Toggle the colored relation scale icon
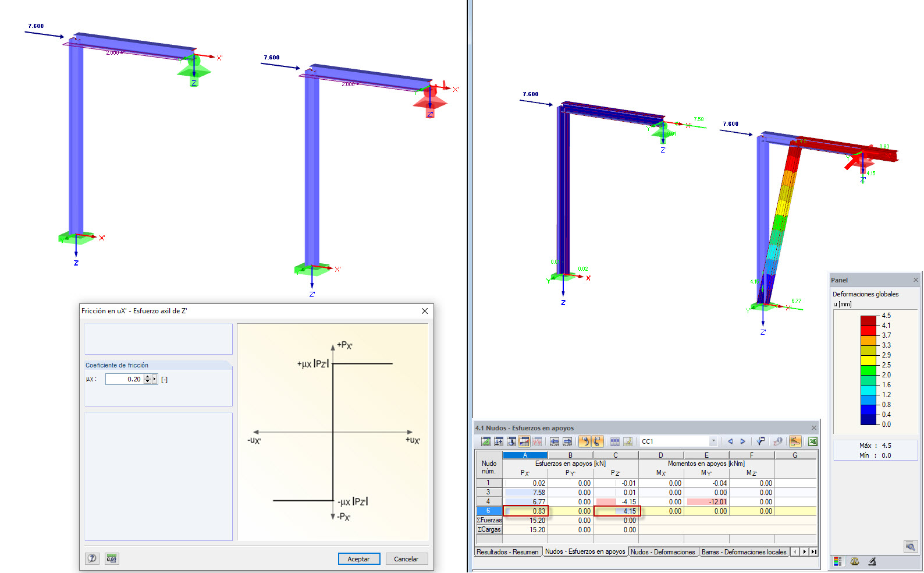The width and height of the screenshot is (924, 573). click(x=524, y=441)
